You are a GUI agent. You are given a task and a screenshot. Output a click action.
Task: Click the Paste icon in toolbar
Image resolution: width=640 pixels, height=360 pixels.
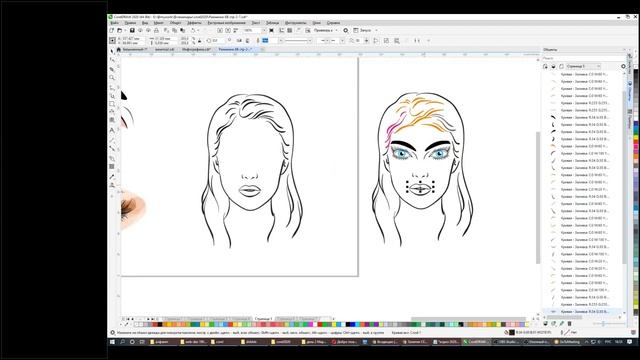pos(182,30)
